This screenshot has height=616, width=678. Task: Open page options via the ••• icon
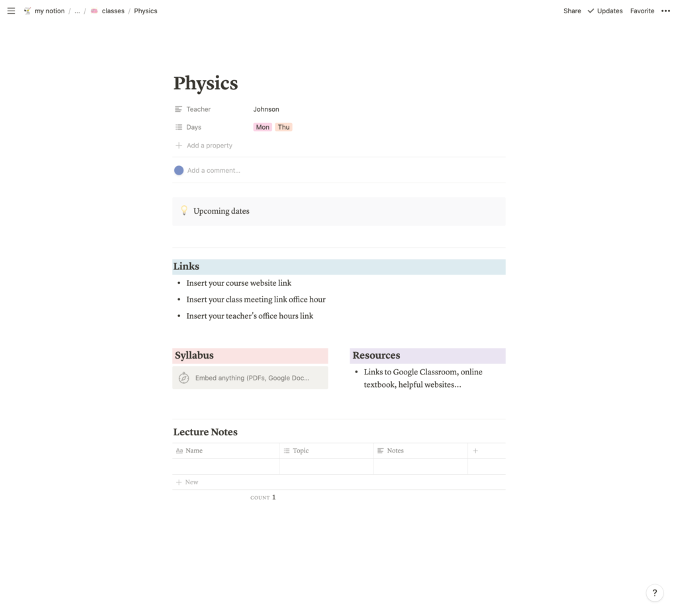(x=665, y=11)
